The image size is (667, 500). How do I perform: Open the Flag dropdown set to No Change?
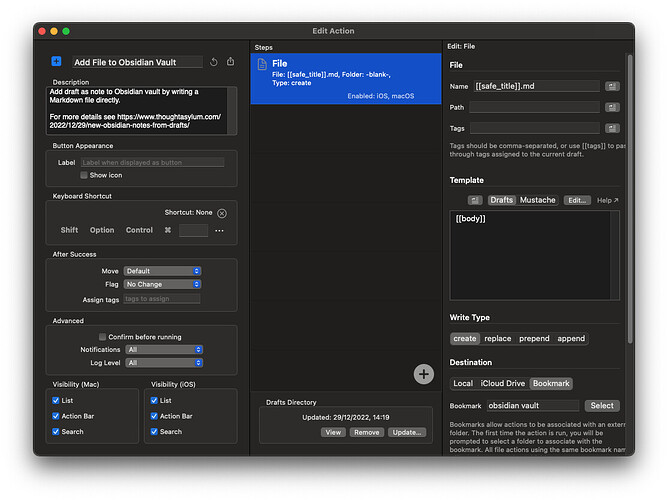[x=162, y=284]
